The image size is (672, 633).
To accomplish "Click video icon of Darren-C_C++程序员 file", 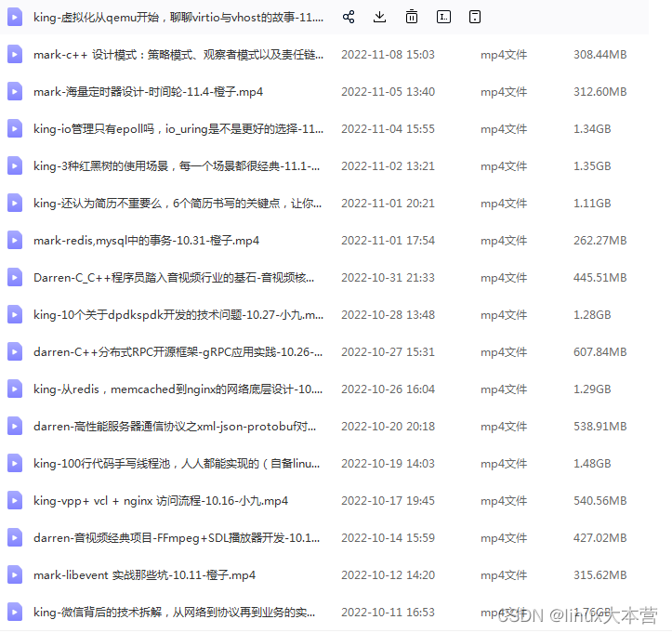I will pos(15,277).
